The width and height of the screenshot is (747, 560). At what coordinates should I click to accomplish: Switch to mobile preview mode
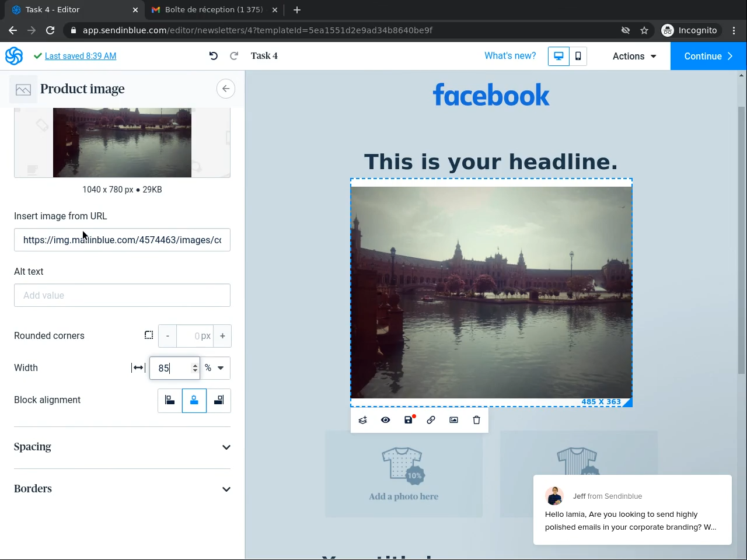tap(578, 56)
